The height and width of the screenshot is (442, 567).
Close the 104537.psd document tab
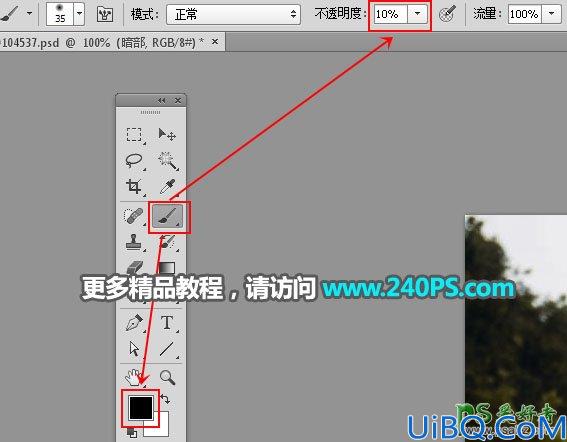pos(215,42)
